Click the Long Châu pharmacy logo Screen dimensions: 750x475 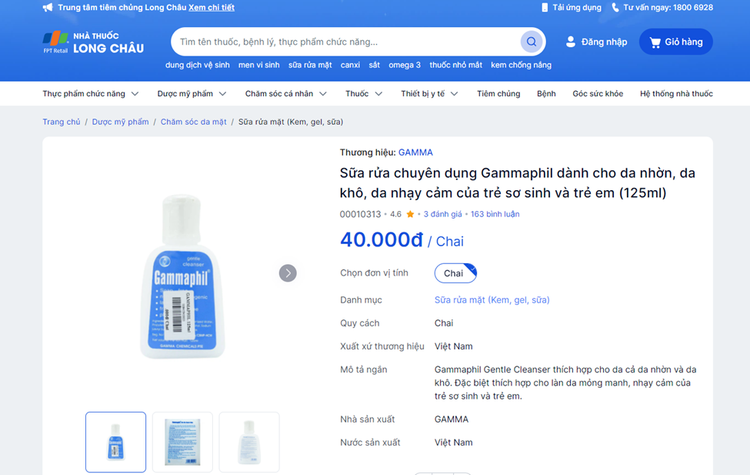coord(93,42)
